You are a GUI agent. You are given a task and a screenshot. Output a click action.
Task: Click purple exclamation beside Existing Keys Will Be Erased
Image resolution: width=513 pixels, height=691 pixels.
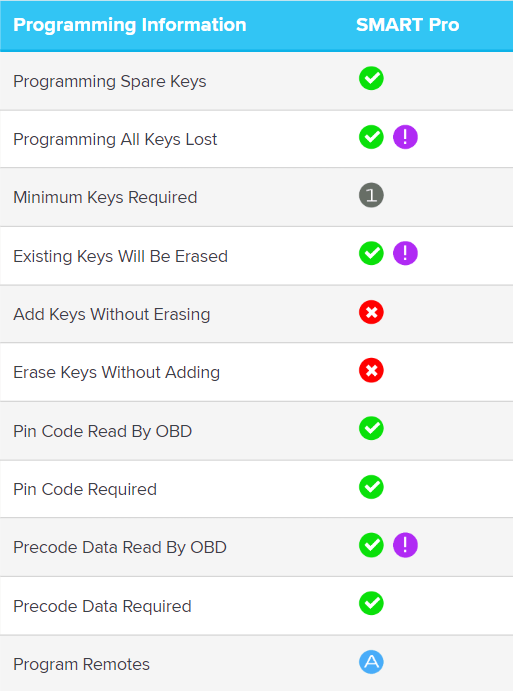point(405,253)
